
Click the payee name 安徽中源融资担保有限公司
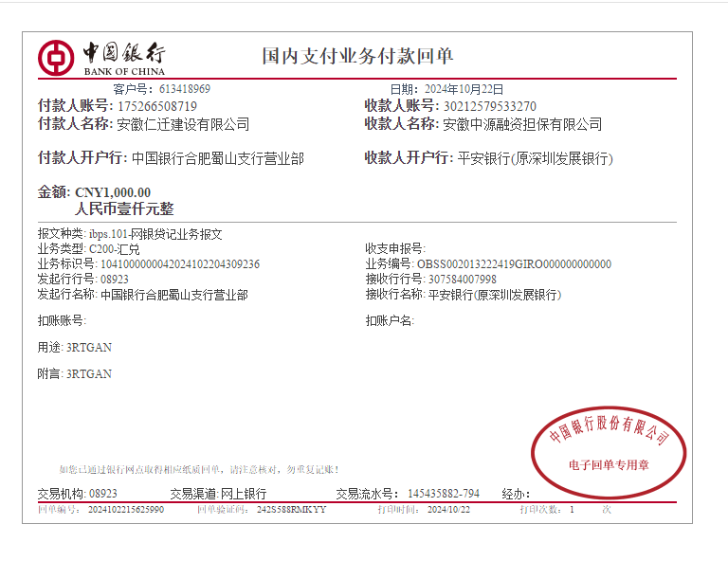522,124
